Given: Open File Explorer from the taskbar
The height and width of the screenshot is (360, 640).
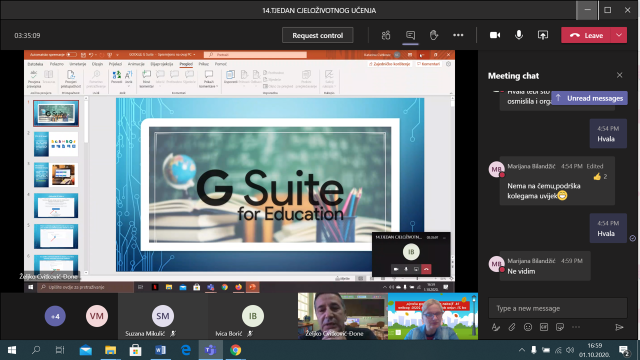Looking at the screenshot, I should click(x=110, y=350).
